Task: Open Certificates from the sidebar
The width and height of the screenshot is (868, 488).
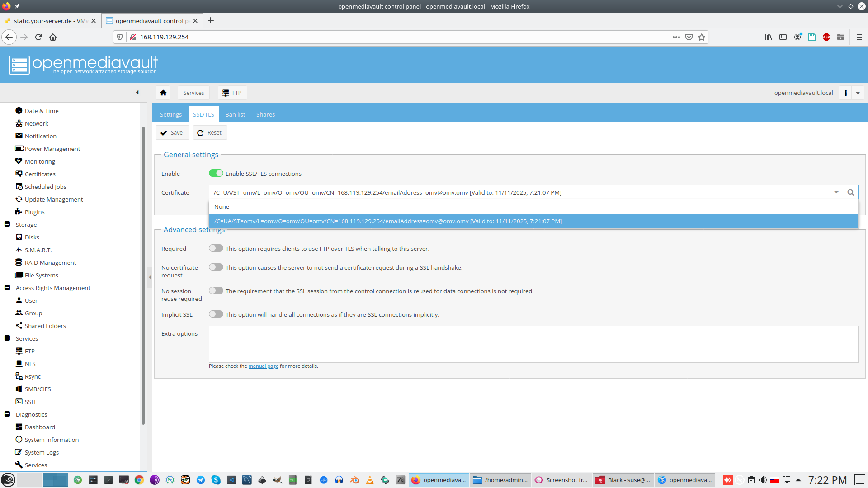Action: (x=40, y=174)
